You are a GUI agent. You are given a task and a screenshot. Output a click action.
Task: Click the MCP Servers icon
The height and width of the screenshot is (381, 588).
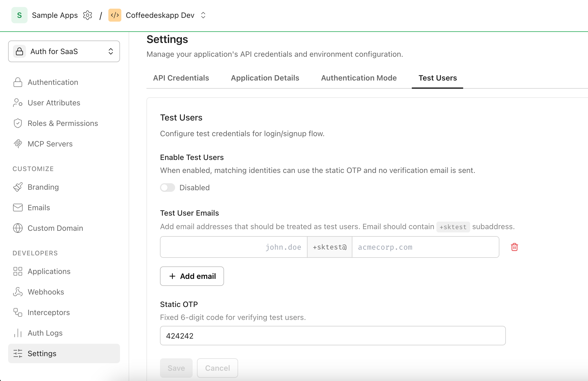click(18, 144)
